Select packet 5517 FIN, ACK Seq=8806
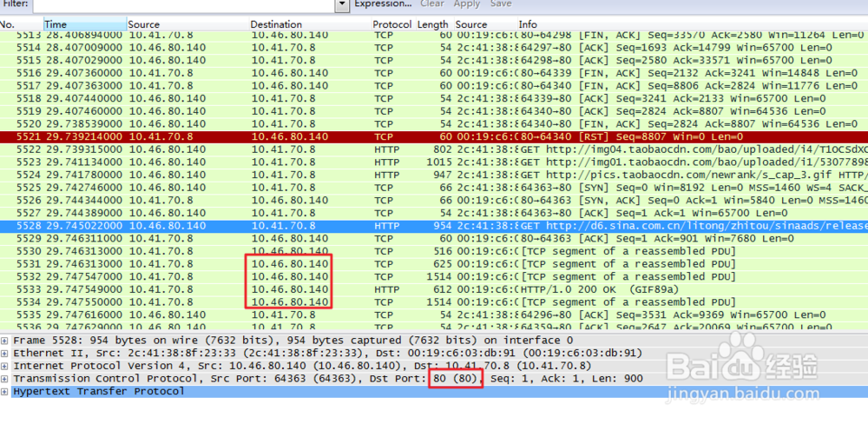868x424 pixels. [x=434, y=85]
